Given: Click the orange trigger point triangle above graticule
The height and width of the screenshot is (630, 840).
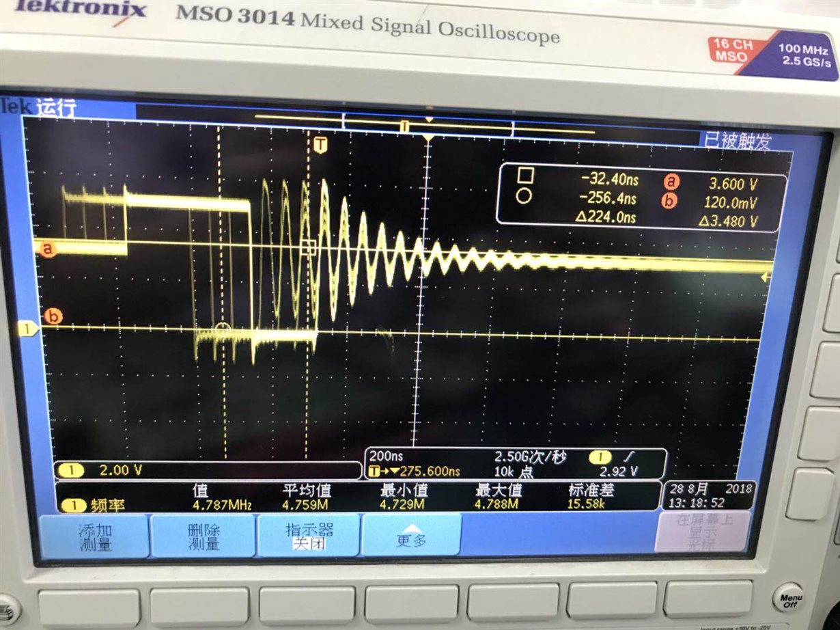Looking at the screenshot, I should click(428, 138).
